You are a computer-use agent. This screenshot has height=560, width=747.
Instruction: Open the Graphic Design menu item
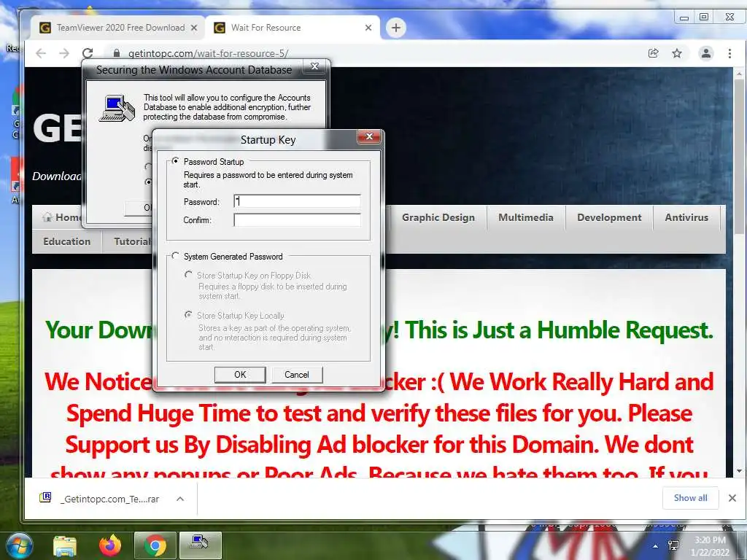coord(438,217)
